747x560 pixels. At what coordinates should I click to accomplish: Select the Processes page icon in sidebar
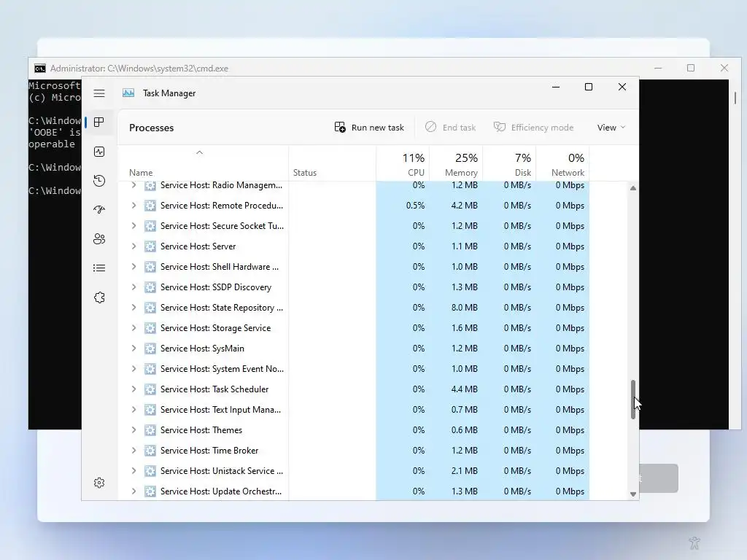(x=99, y=122)
